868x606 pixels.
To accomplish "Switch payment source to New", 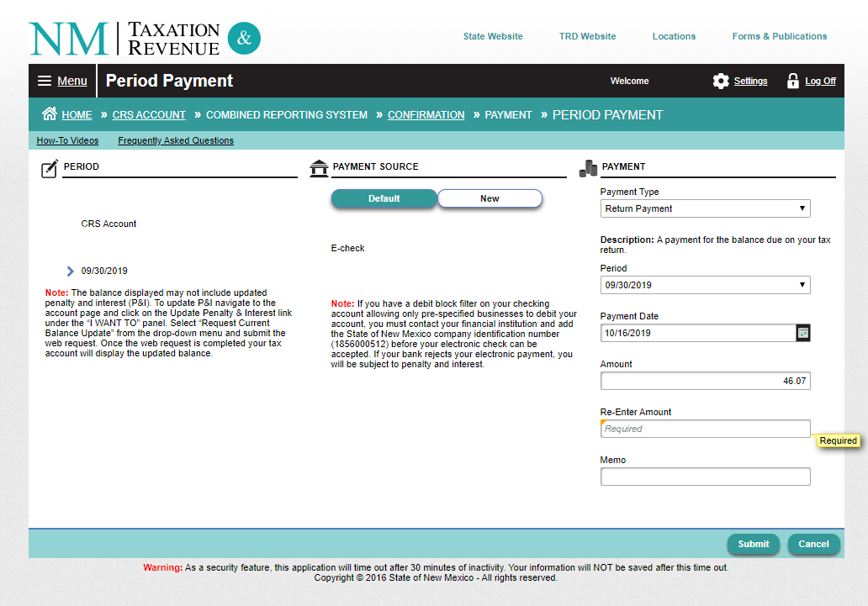I will [x=490, y=198].
